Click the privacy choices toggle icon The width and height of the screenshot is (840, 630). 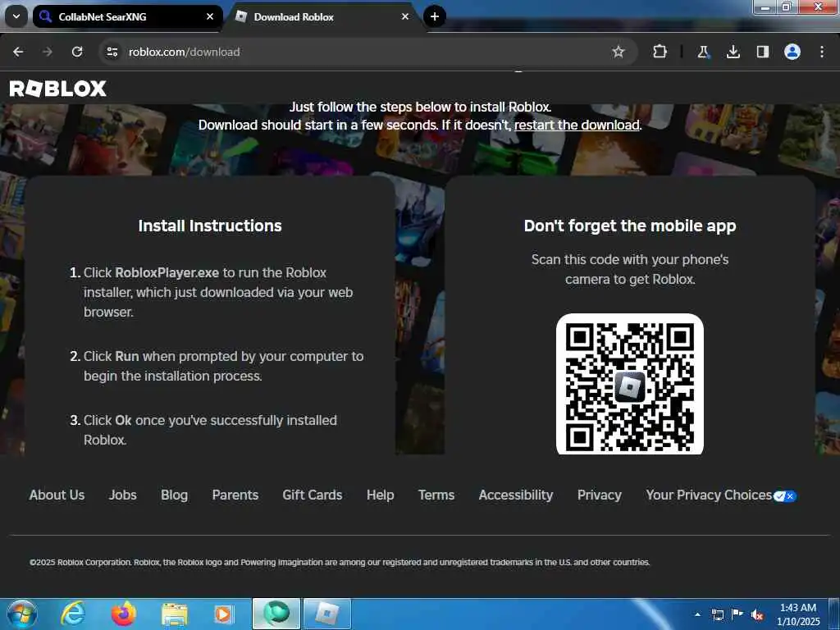pos(785,496)
